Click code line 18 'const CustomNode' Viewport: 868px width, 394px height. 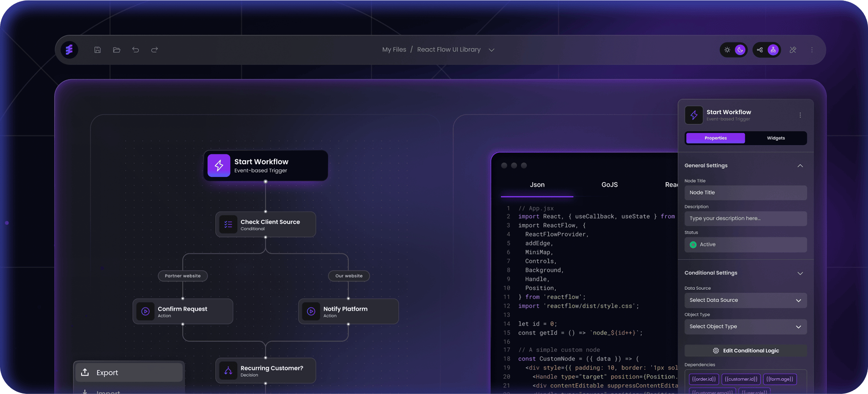[578, 359]
